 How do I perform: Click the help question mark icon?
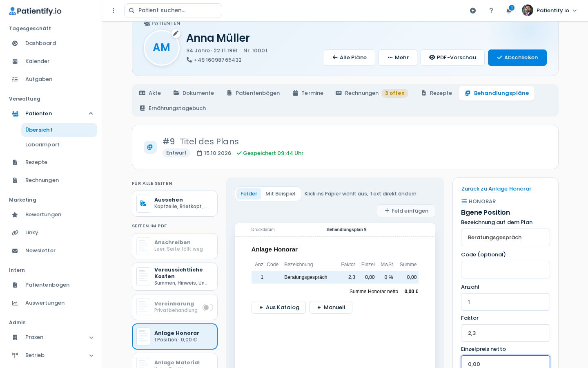pyautogui.click(x=491, y=11)
